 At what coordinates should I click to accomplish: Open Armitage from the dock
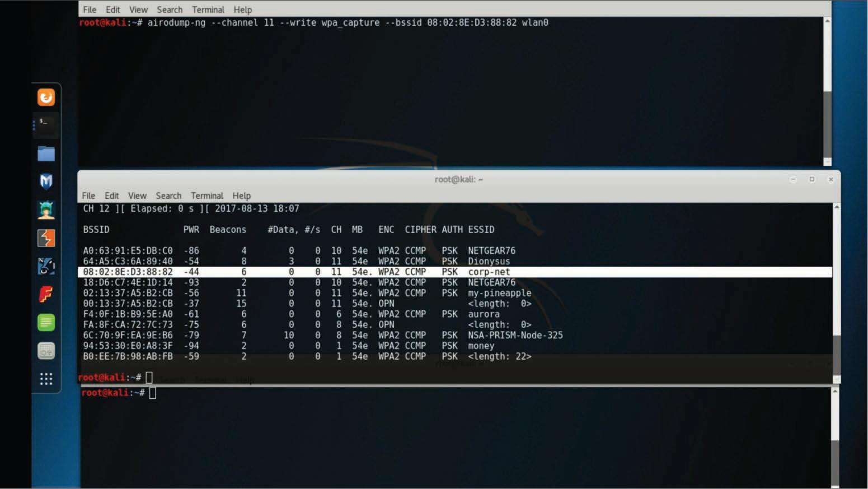tap(46, 209)
